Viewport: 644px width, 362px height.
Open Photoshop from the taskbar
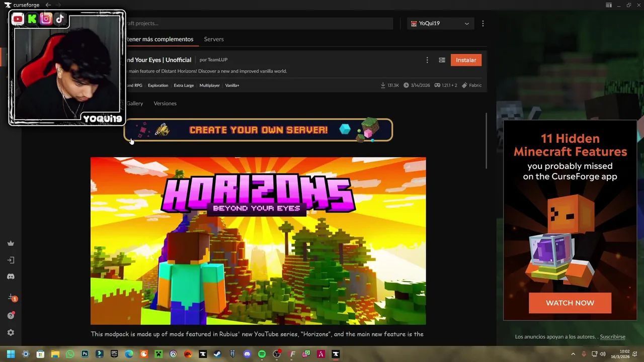click(85, 354)
